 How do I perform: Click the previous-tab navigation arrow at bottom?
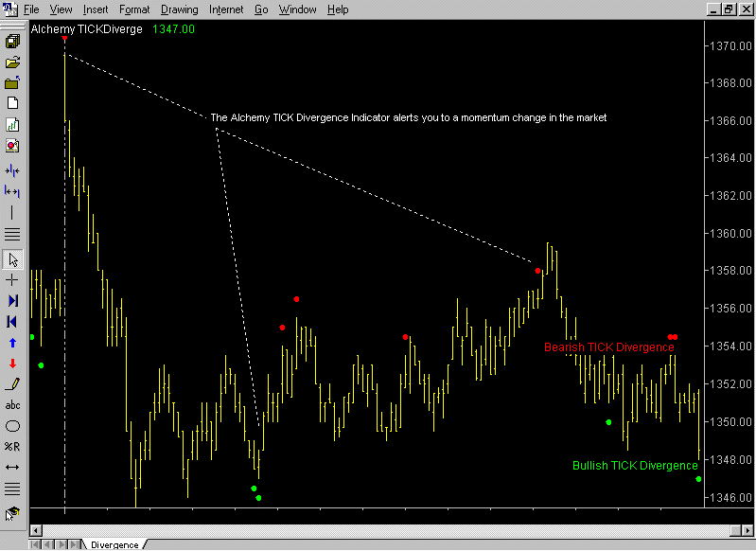pos(47,544)
